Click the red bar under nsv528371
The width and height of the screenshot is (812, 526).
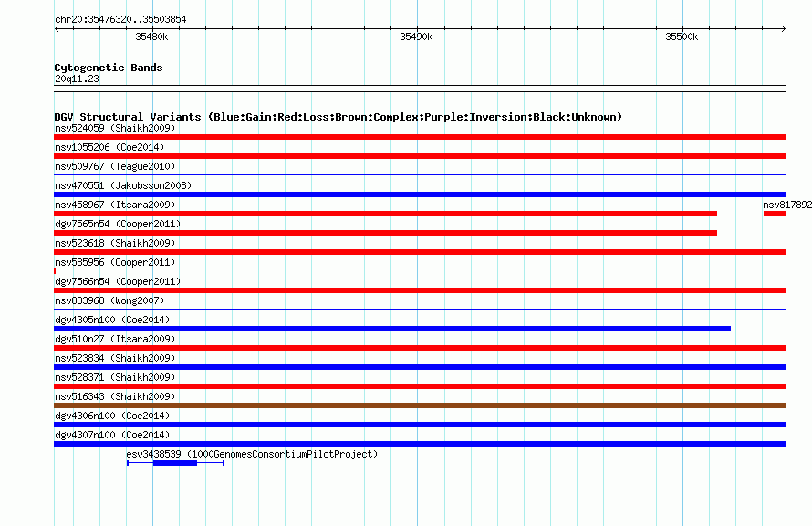[420, 386]
